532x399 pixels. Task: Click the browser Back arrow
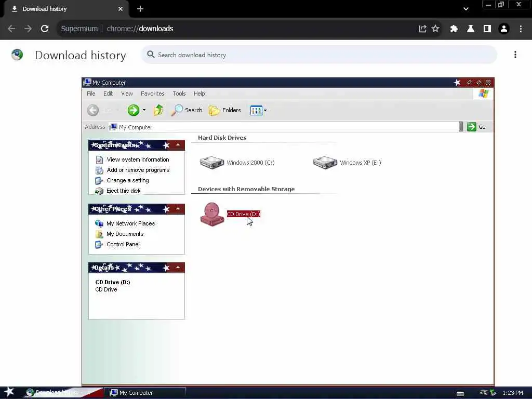11,29
